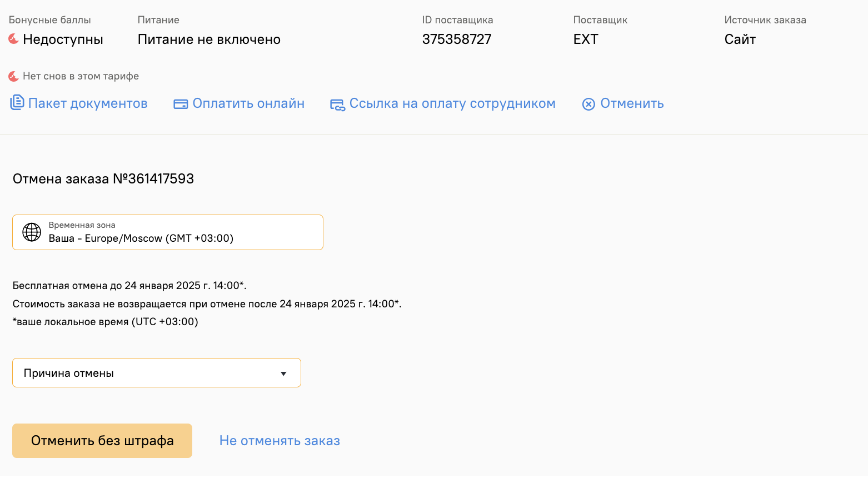
Task: Click the document package icon
Action: pos(17,103)
